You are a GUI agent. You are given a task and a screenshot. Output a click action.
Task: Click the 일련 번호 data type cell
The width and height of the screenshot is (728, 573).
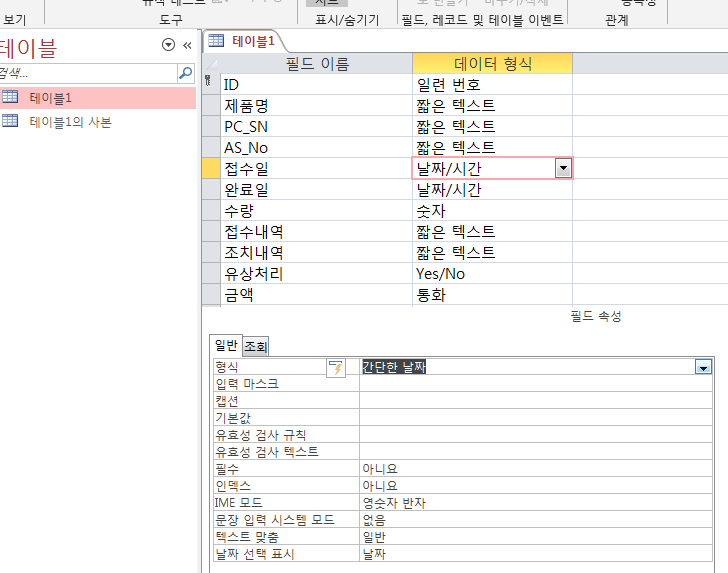click(x=493, y=85)
